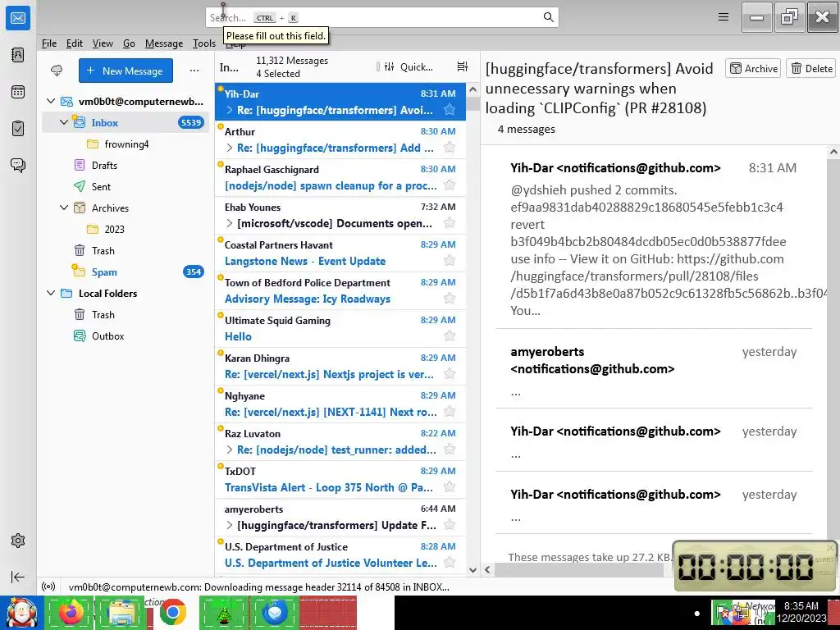This screenshot has width=840, height=630.
Task: Collapse Local Folders tree
Action: pos(51,293)
